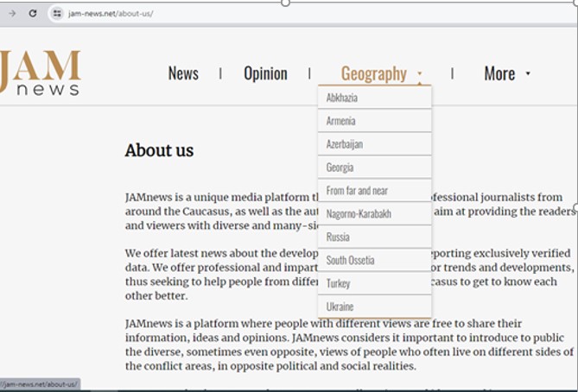
Task: Open site information icon in address bar
Action: click(x=57, y=14)
